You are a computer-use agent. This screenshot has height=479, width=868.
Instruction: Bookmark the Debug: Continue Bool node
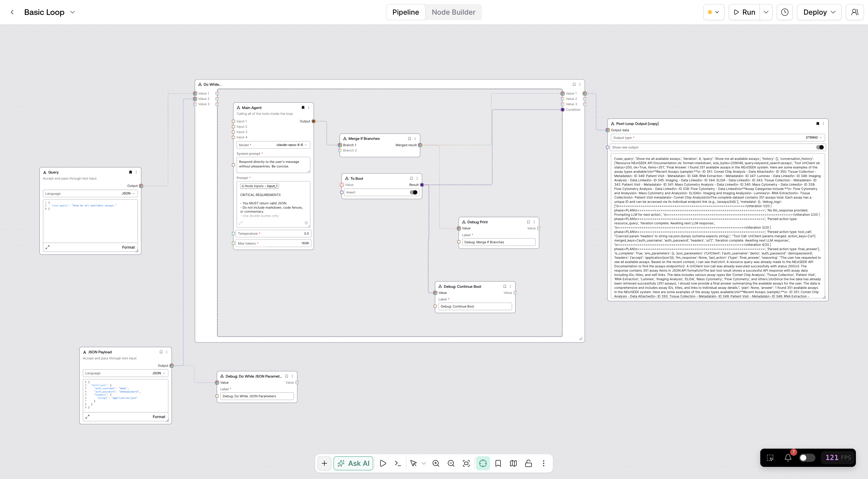[505, 286]
